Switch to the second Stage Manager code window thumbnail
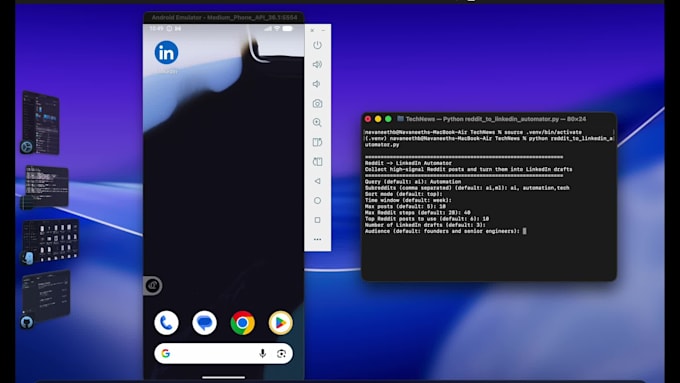680x383 pixels. point(46,186)
